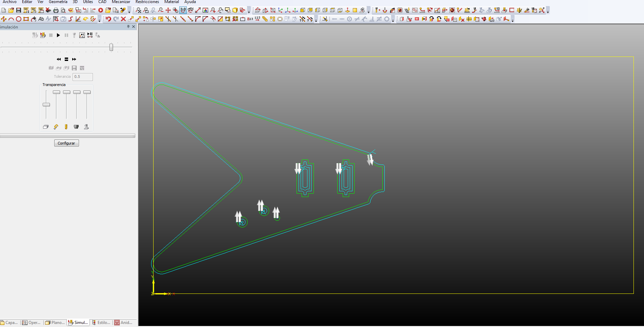Viewport: 644px width, 327px height.
Task: Click the red round pocket machining icon
Action: [452, 10]
